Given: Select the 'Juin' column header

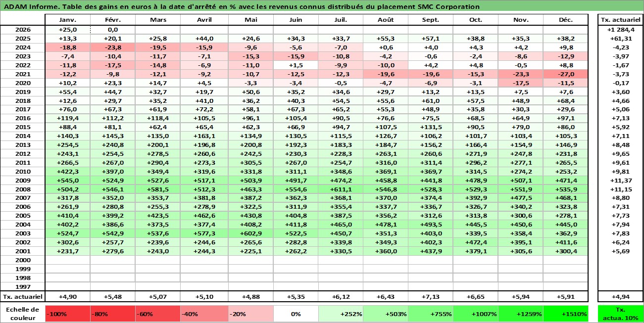Looking at the screenshot, I should click(296, 20).
